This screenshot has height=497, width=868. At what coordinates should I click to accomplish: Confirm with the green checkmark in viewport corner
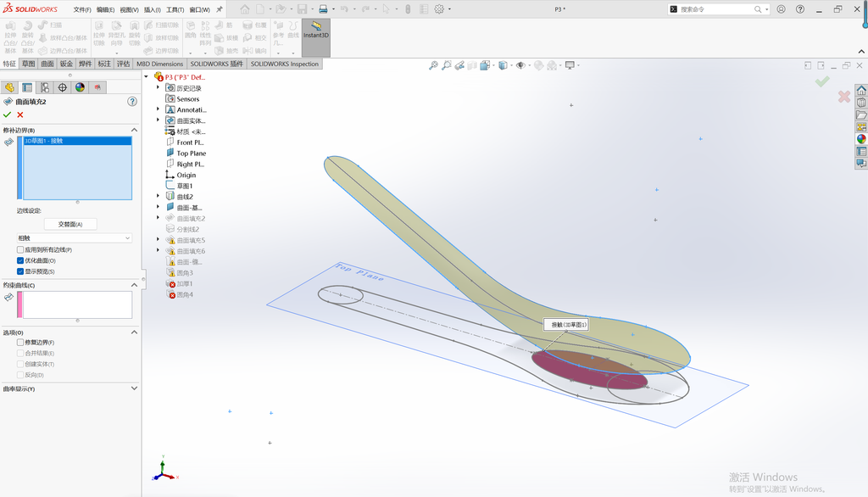click(822, 81)
